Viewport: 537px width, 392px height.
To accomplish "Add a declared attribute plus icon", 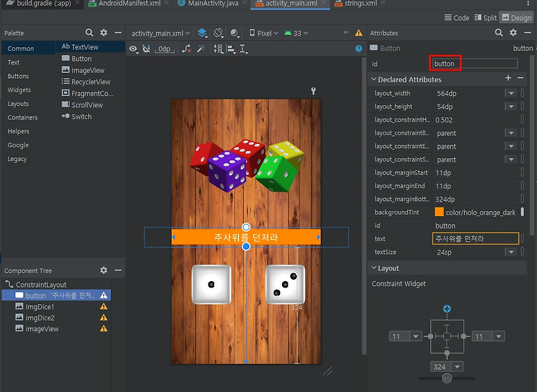I will [x=508, y=78].
